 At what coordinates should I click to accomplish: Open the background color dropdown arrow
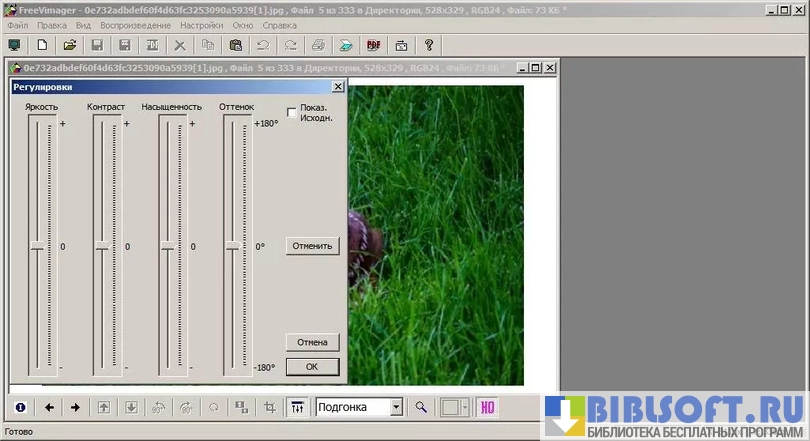[463, 407]
